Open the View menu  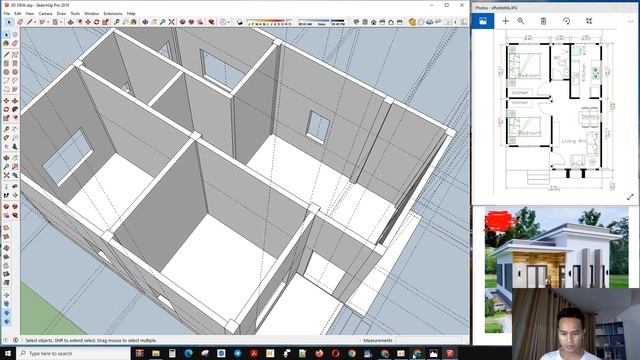pyautogui.click(x=30, y=13)
